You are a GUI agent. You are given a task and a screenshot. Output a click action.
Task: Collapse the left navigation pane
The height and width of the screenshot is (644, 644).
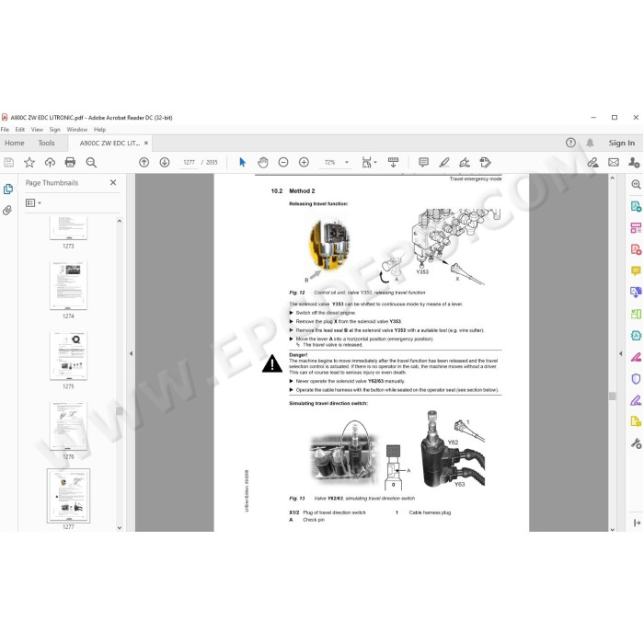(x=131, y=353)
